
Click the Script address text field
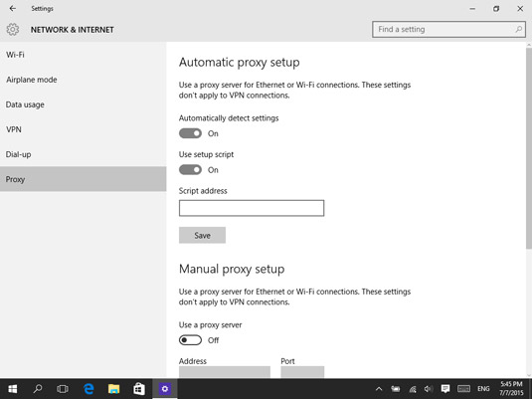(252, 208)
